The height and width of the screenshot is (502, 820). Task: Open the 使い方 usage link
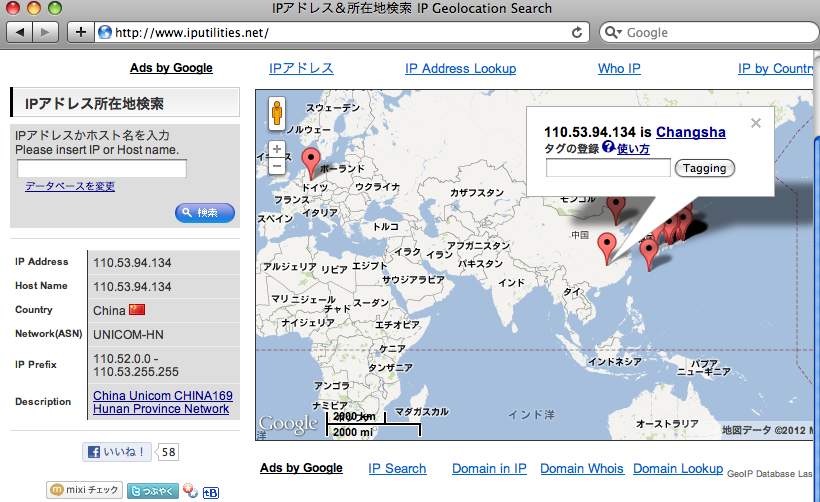click(633, 149)
